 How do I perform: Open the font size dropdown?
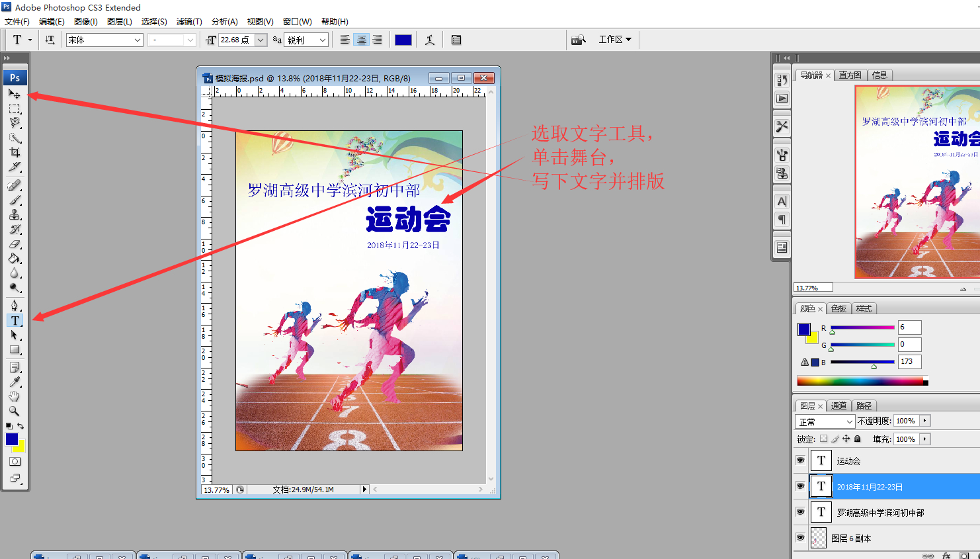(261, 40)
